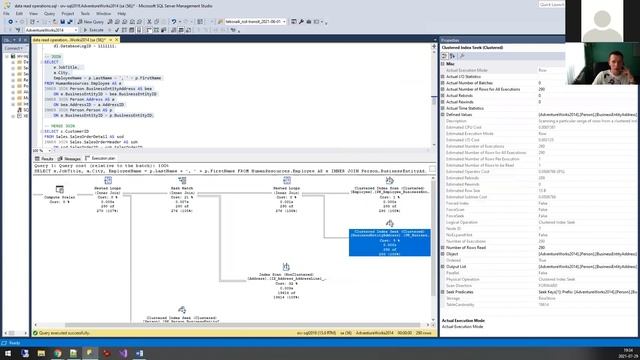Click the Execute button
640x360 pixels.
93,30
